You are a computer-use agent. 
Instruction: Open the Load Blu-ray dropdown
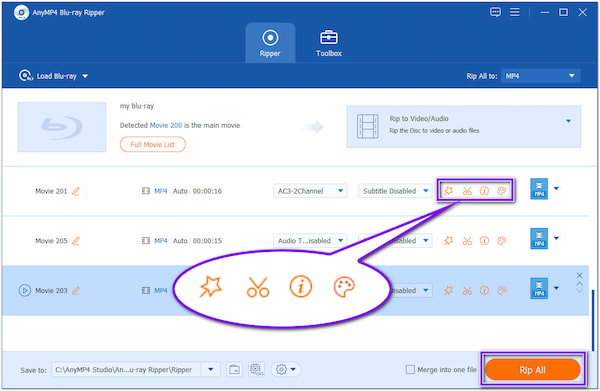point(54,76)
